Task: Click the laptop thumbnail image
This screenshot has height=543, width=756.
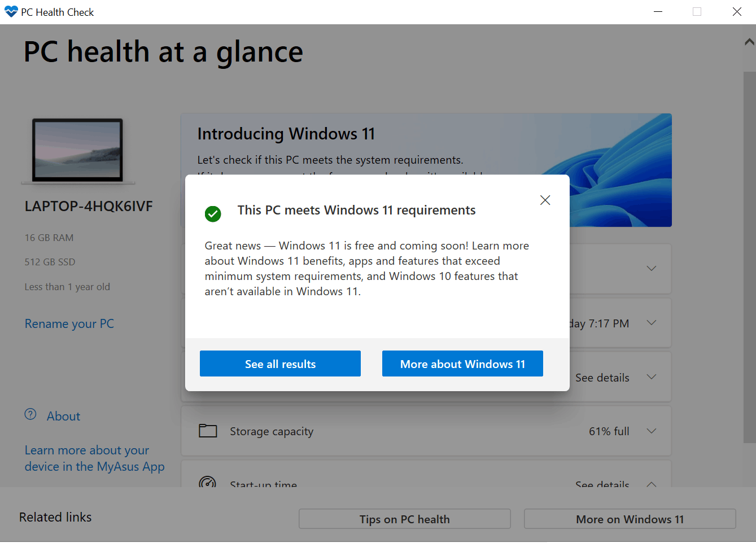Action: (78, 151)
